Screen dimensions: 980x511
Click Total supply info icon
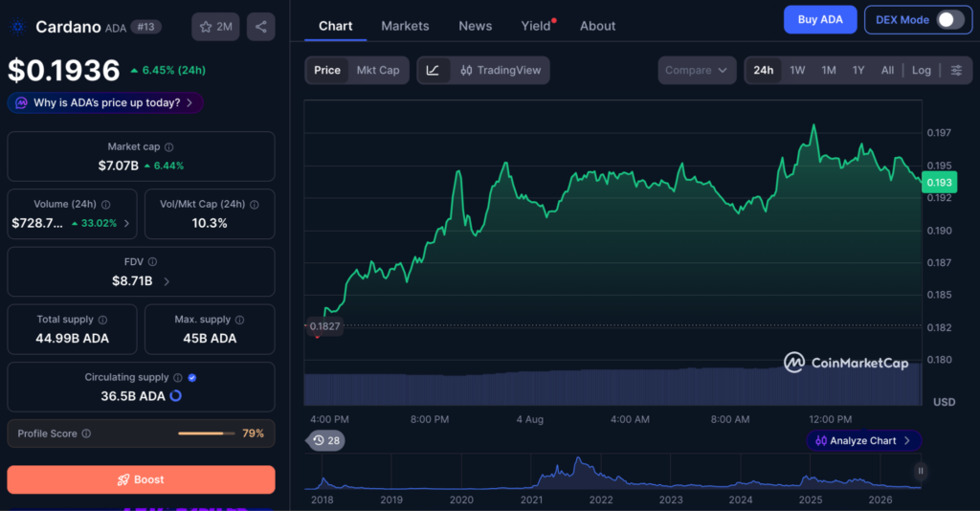(x=102, y=320)
